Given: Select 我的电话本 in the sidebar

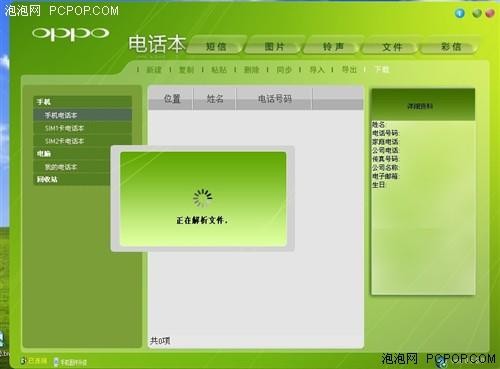Looking at the screenshot, I should pyautogui.click(x=72, y=167).
